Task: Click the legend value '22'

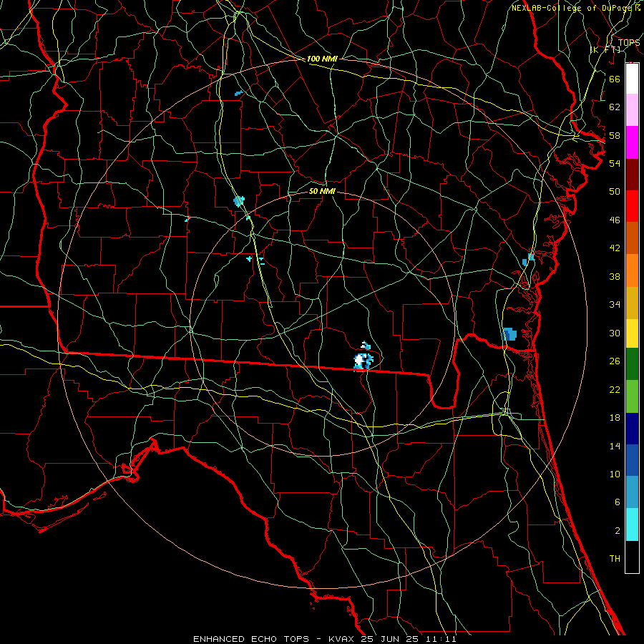Action: tap(615, 389)
